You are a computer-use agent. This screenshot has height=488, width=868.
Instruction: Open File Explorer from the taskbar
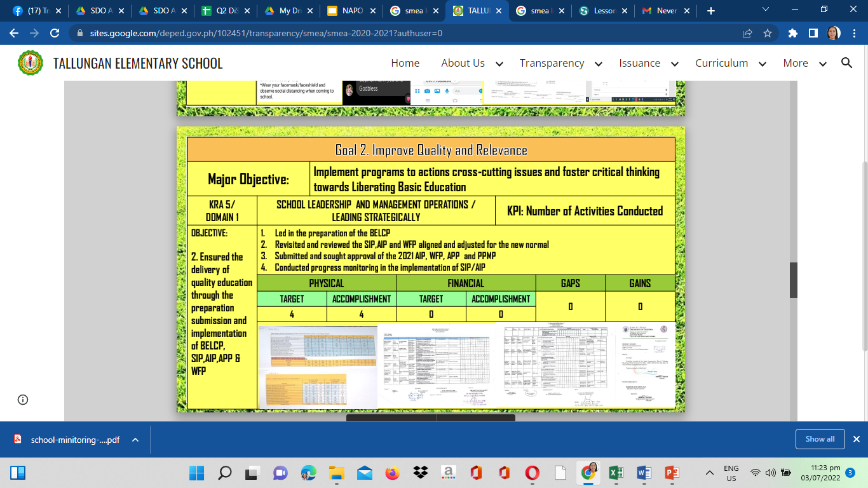pos(336,473)
